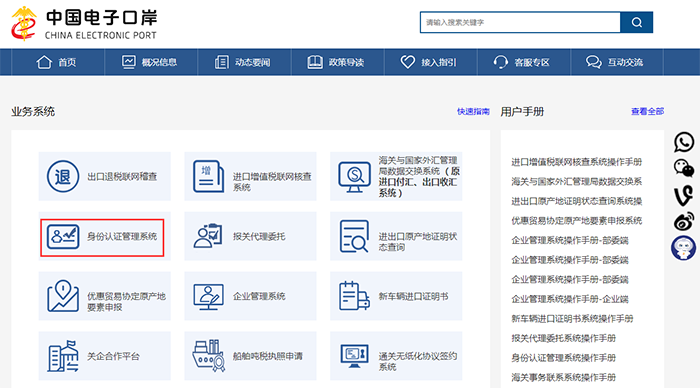The width and height of the screenshot is (700, 388).
Task: Open the 企业管理系统 label
Action: click(259, 296)
